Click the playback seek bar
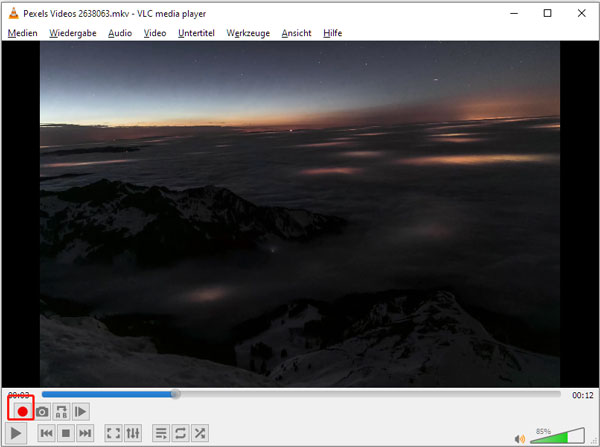Image resolution: width=600 pixels, height=447 pixels. tap(300, 394)
